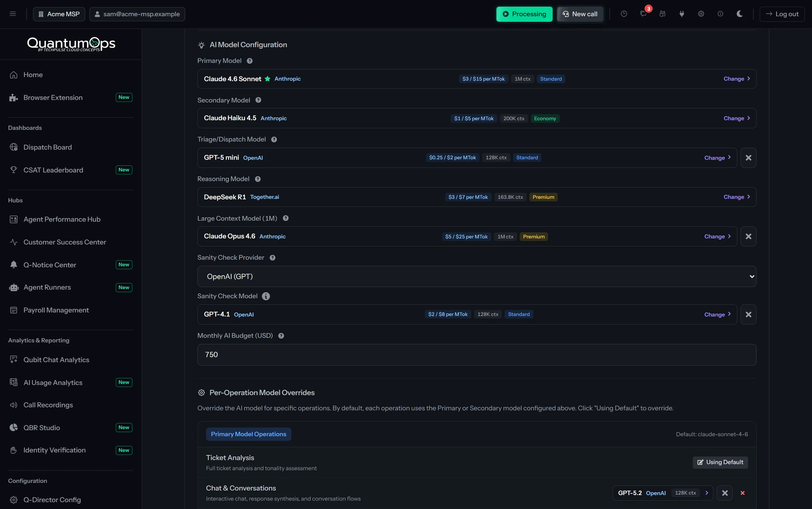The width and height of the screenshot is (812, 509).
Task: Click Using Default for Ticket Analysis
Action: coord(720,462)
